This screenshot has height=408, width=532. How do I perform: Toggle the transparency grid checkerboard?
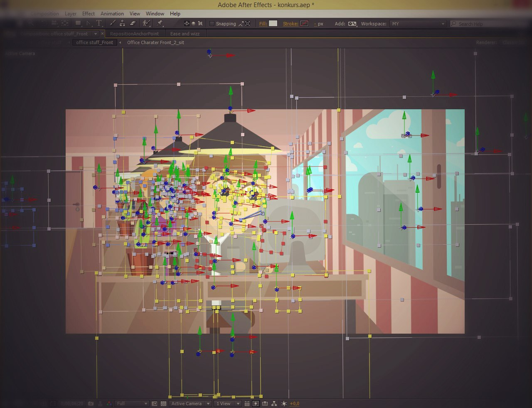point(164,403)
